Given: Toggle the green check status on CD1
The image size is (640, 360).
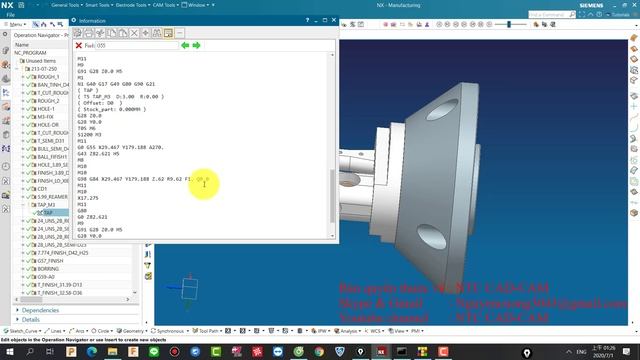Looking at the screenshot, I should pyautogui.click(x=29, y=189).
